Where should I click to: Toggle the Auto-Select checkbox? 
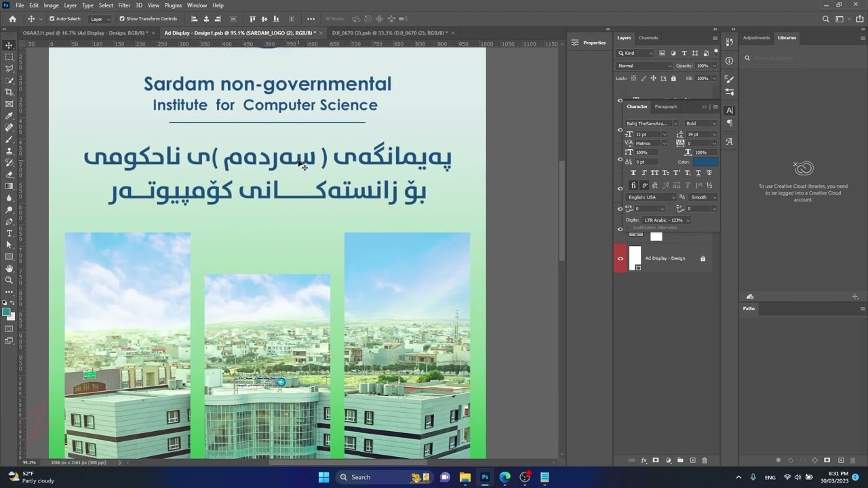coord(52,19)
